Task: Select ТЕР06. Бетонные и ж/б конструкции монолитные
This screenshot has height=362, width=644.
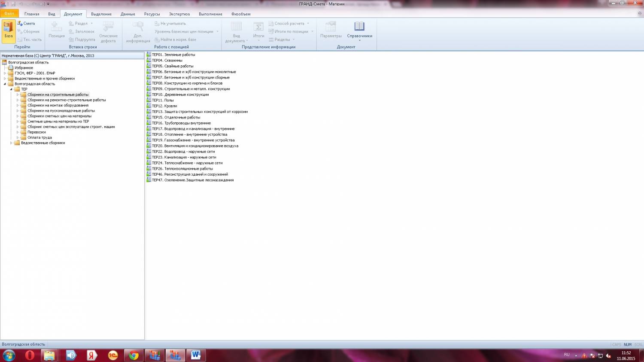Action: 194,72
